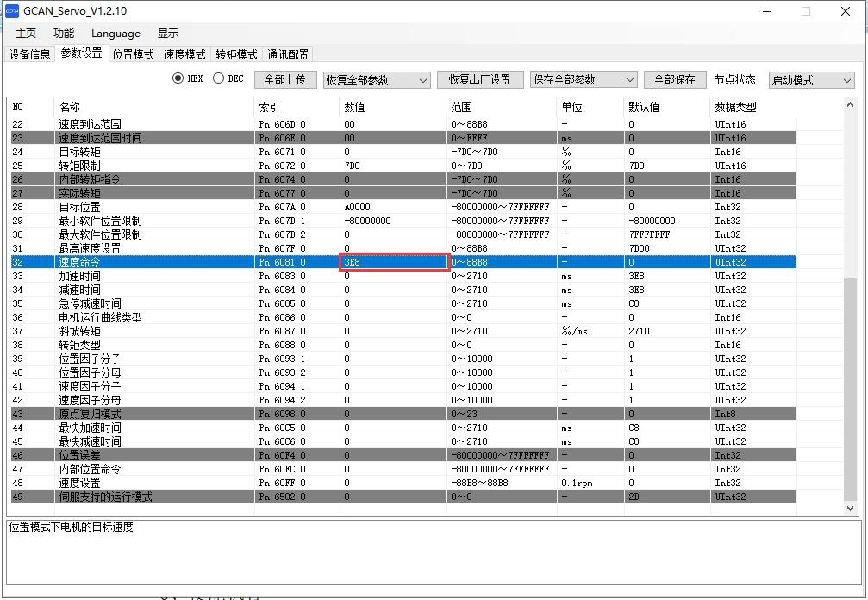Expand the 启动模式 node state dropdown

coord(810,80)
